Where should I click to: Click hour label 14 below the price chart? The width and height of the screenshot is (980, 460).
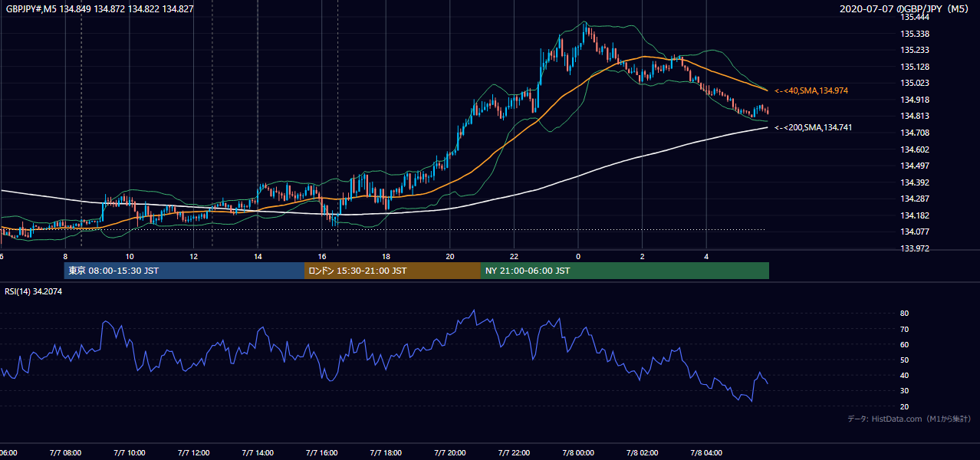pyautogui.click(x=258, y=257)
